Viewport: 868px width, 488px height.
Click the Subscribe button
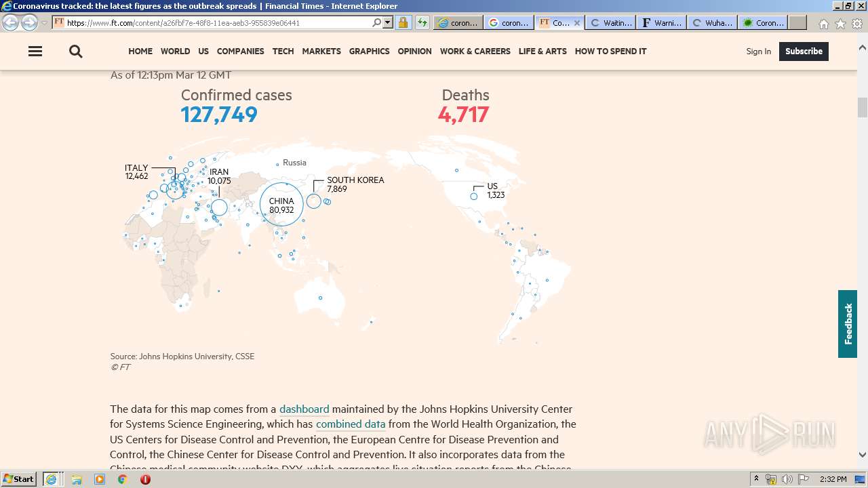pos(804,52)
